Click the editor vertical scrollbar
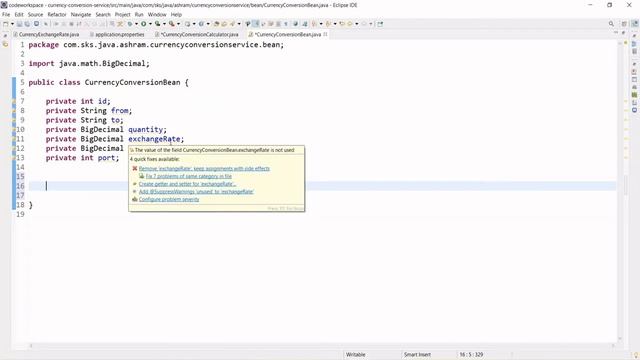The image size is (640, 360). 620,192
